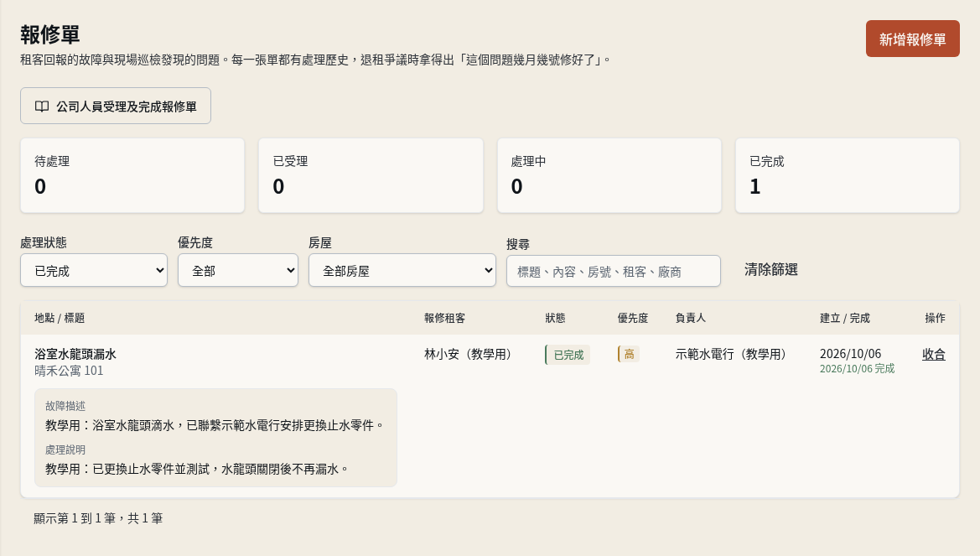Click the 晴禾公寓 101 location text

click(69, 371)
